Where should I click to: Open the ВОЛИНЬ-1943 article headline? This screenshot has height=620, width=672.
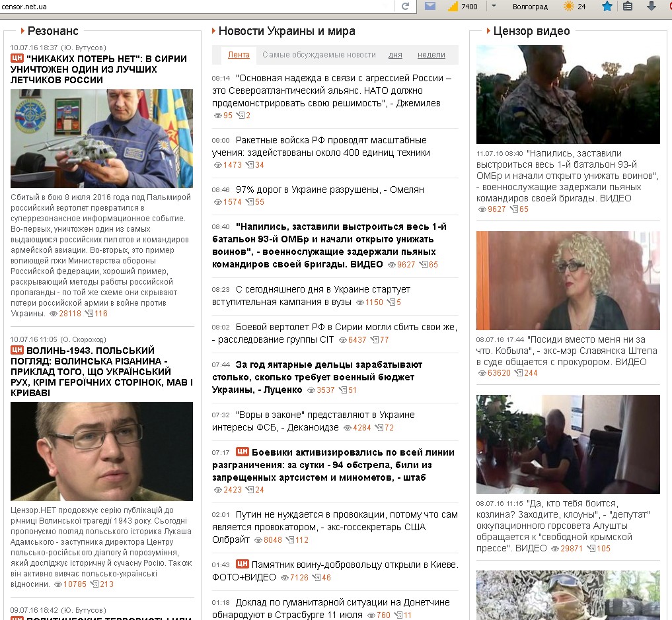tap(102, 371)
